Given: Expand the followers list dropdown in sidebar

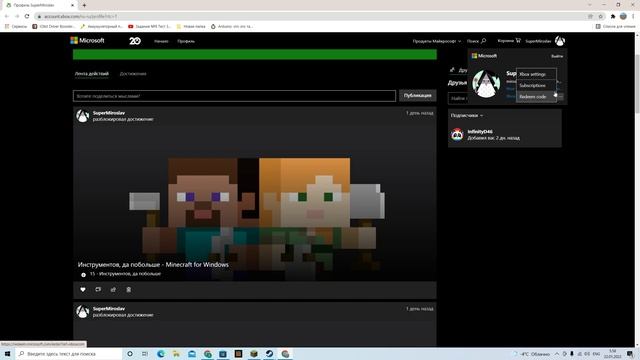Looking at the screenshot, I should click(x=467, y=116).
